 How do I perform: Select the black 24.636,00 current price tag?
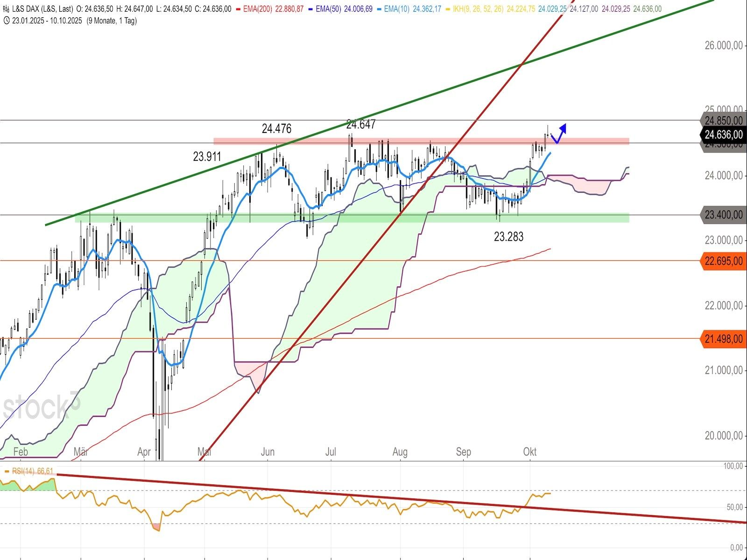click(x=723, y=135)
